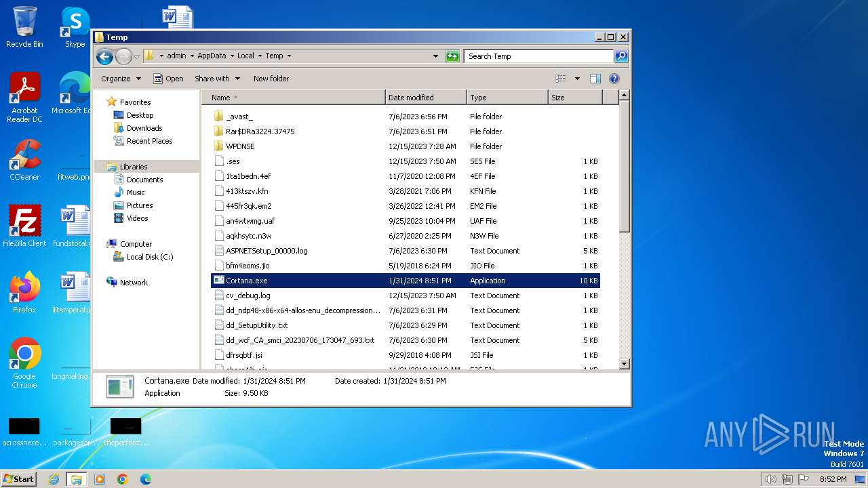Open the volume speaker tray icon
868x488 pixels.
click(770, 479)
